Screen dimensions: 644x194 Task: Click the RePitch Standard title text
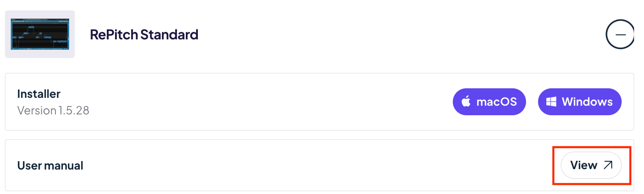coord(144,34)
